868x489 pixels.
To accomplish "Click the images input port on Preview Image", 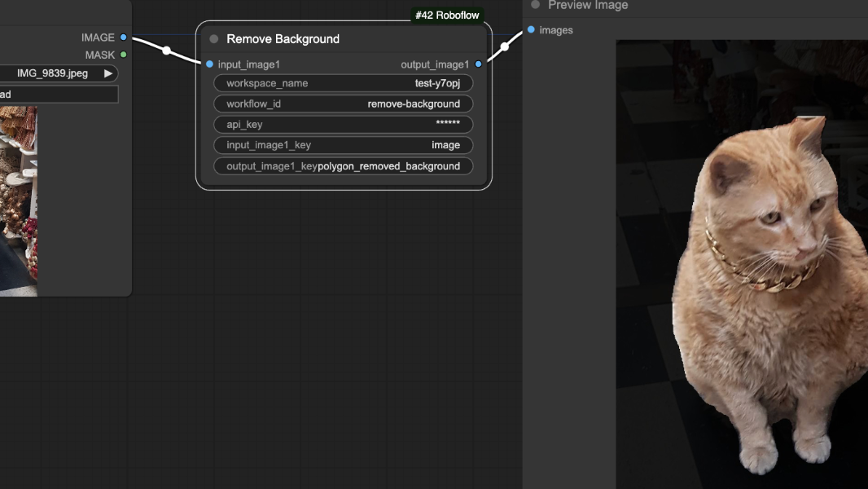I will coord(531,30).
